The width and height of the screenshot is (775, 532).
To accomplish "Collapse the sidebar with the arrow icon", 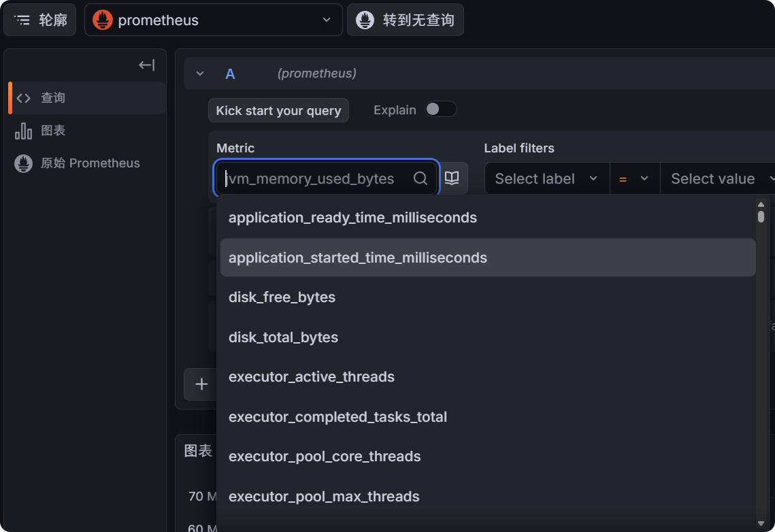I will point(146,65).
